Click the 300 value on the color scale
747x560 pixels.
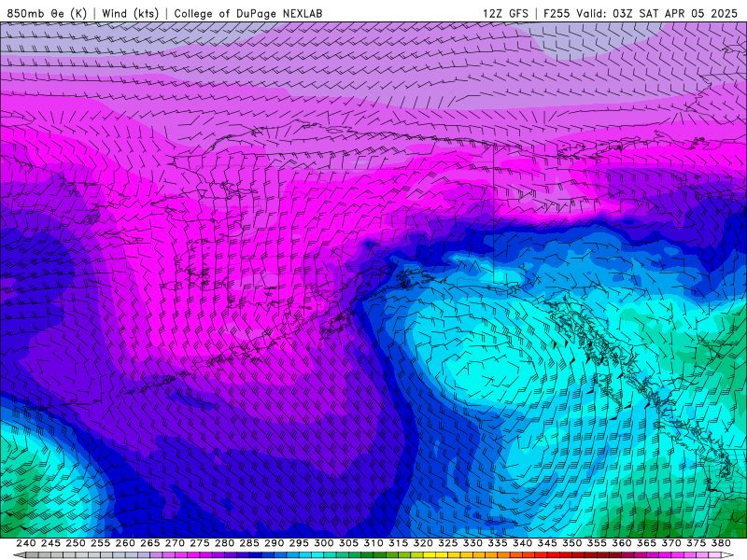click(x=323, y=543)
